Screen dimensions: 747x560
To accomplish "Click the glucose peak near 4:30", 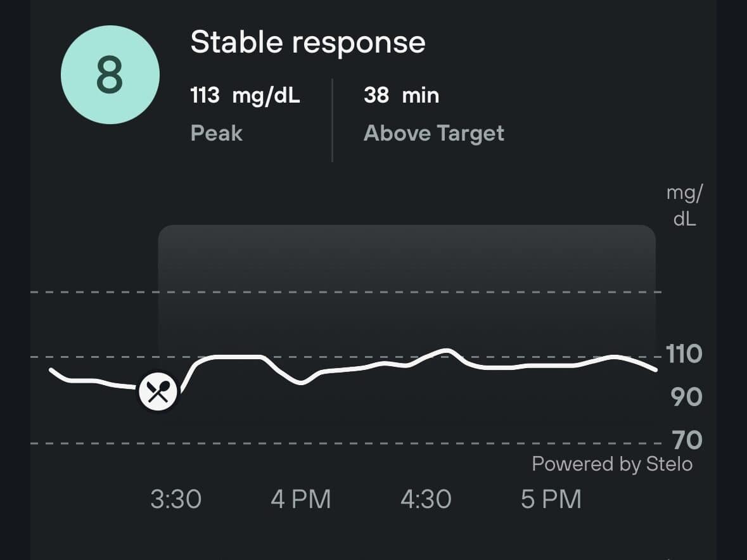I will [x=445, y=350].
